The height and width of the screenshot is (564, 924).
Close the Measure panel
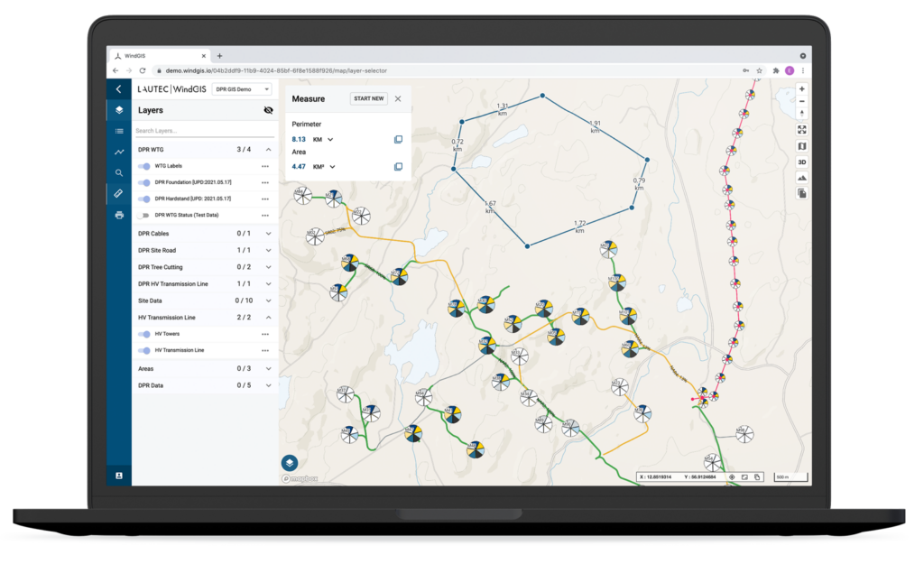[398, 99]
